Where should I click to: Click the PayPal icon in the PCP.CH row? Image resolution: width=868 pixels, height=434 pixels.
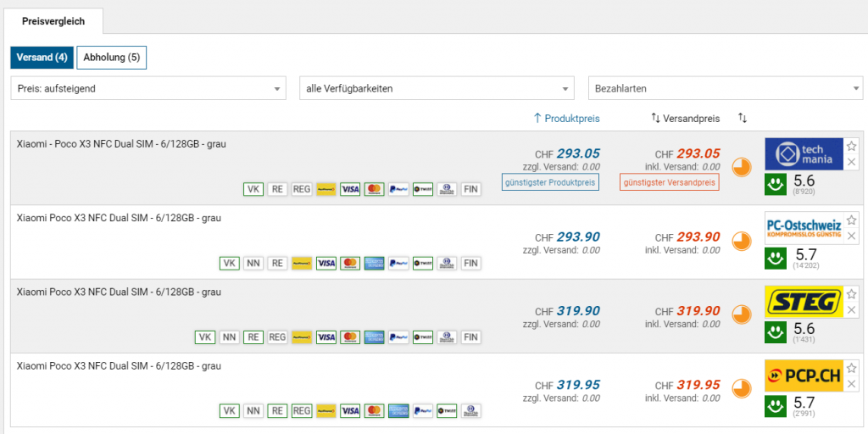[398, 411]
